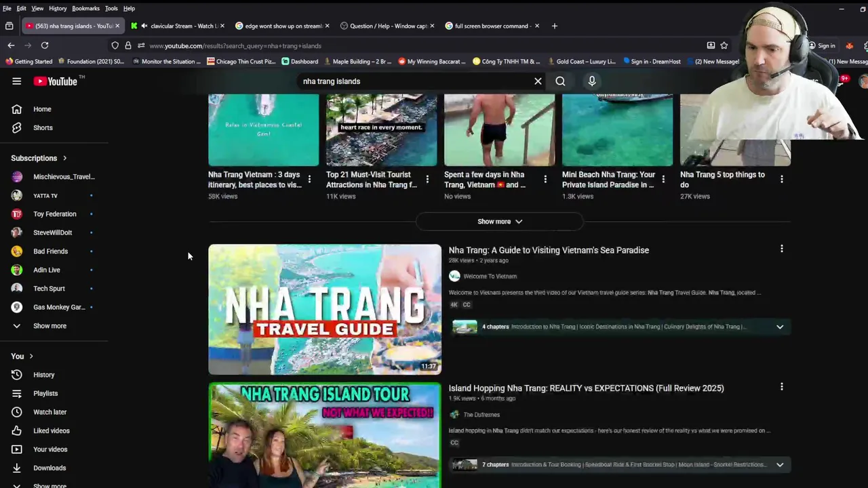Start voice search with the microphone
The image size is (868, 488).
coord(592,81)
